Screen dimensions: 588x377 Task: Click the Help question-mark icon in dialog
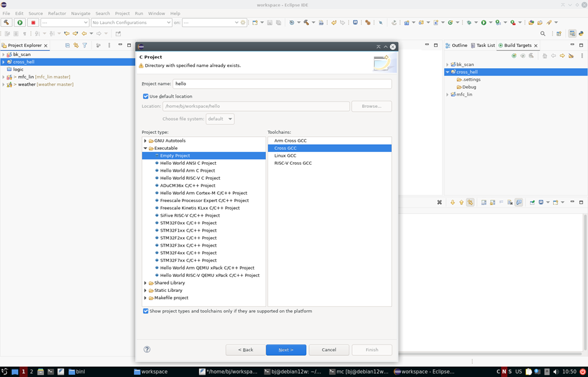pyautogui.click(x=147, y=350)
